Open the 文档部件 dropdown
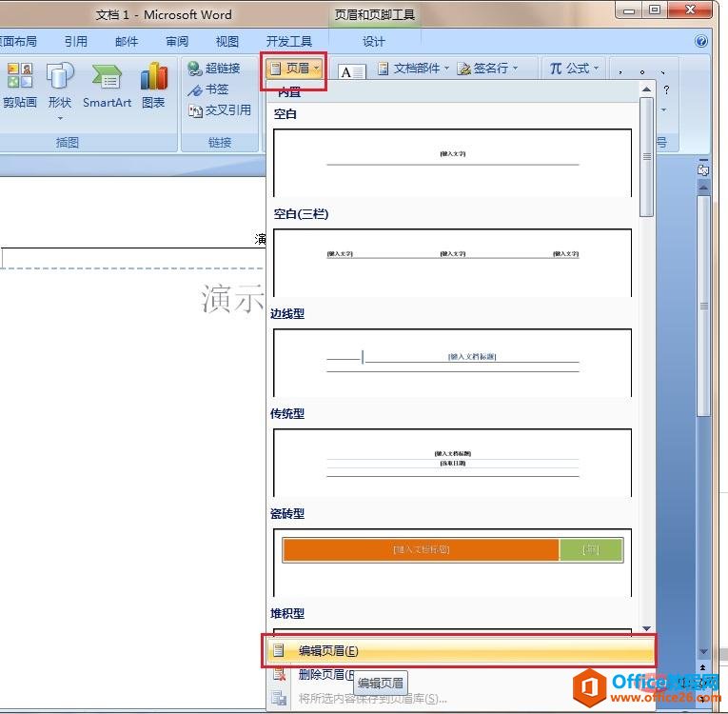728x714 pixels. pos(413,69)
